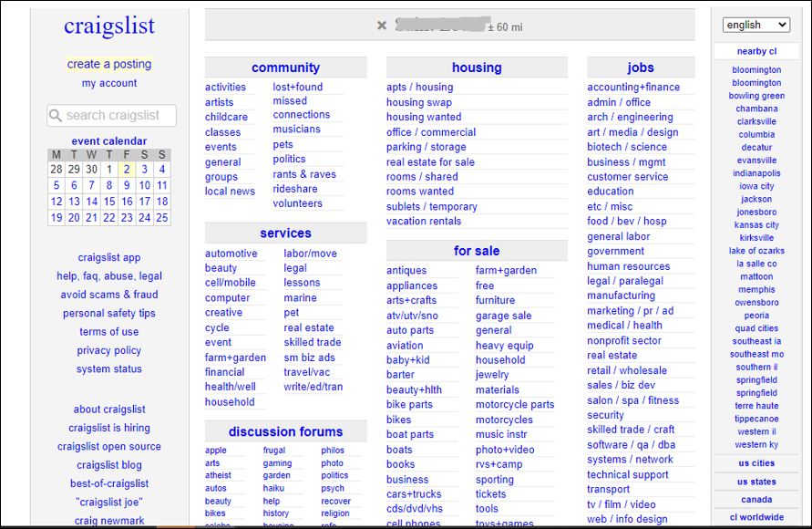Open the services section header
Image resolution: width=812 pixels, height=529 pixels.
coord(286,233)
